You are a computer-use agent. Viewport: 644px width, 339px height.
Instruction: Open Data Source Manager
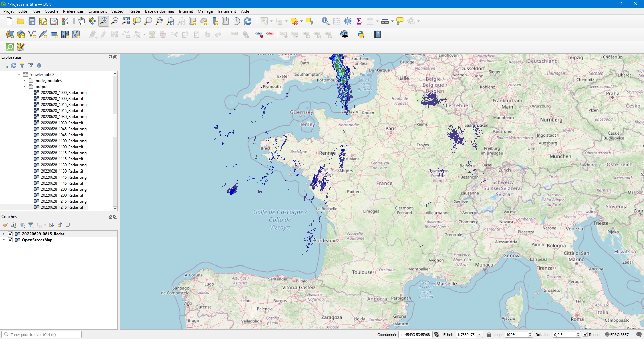coord(10,34)
